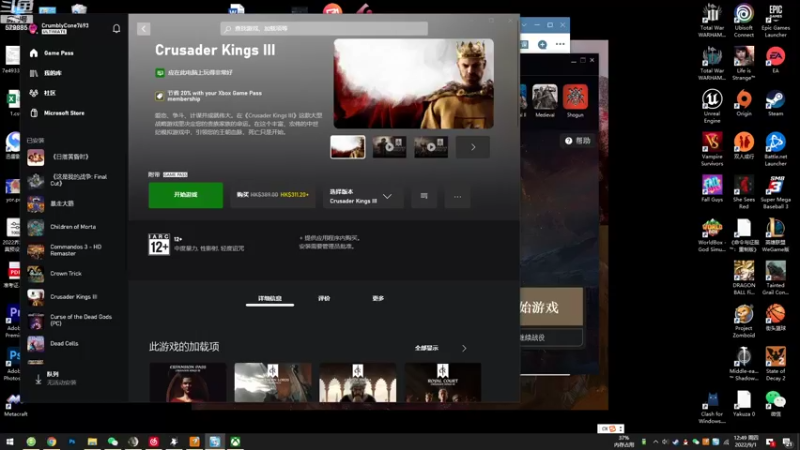This screenshot has width=800, height=450.
Task: Open State of Decay 2 desktop icon
Action: [x=775, y=364]
